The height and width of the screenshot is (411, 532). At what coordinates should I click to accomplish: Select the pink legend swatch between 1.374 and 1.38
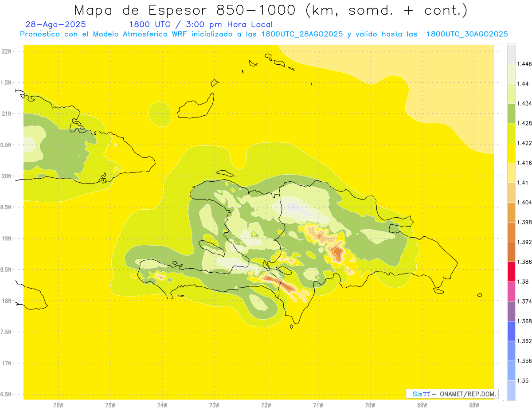[511, 291]
